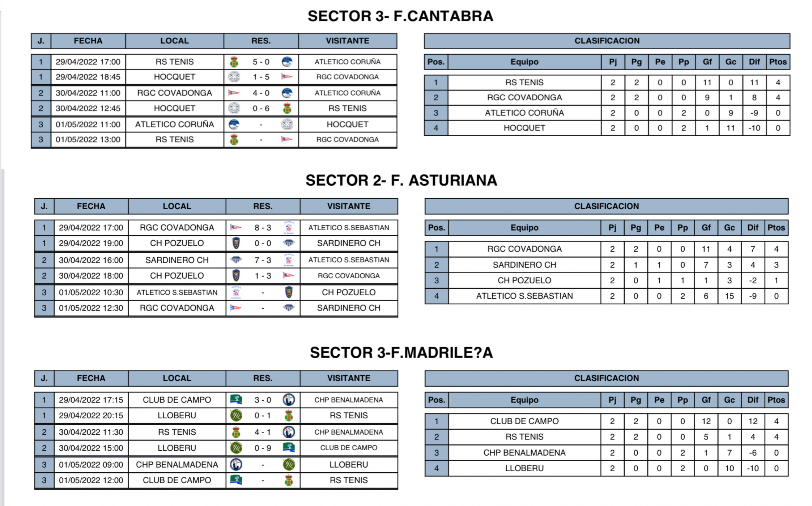Click Lloberu crest in the 0 - 9 match row
Image resolution: width=812 pixels, height=506 pixels.
(236, 448)
